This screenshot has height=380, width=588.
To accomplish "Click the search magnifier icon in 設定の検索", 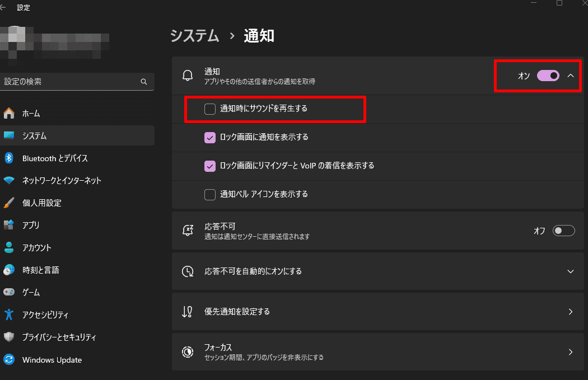I will [144, 82].
